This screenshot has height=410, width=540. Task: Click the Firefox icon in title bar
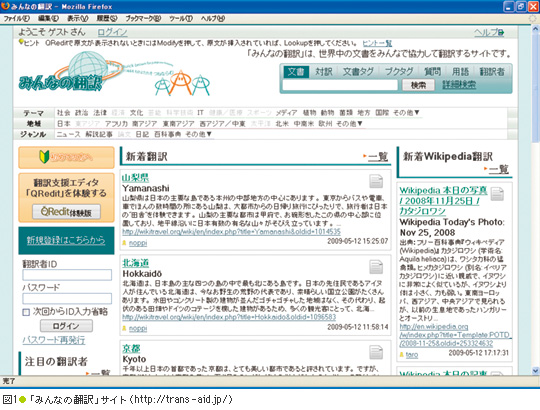(5, 6)
